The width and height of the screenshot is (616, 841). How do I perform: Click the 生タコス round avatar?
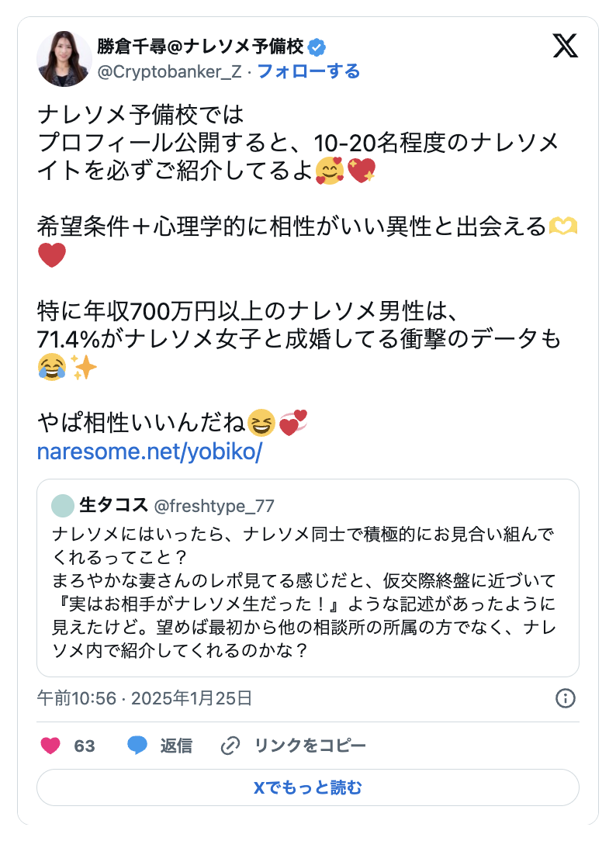tap(62, 506)
